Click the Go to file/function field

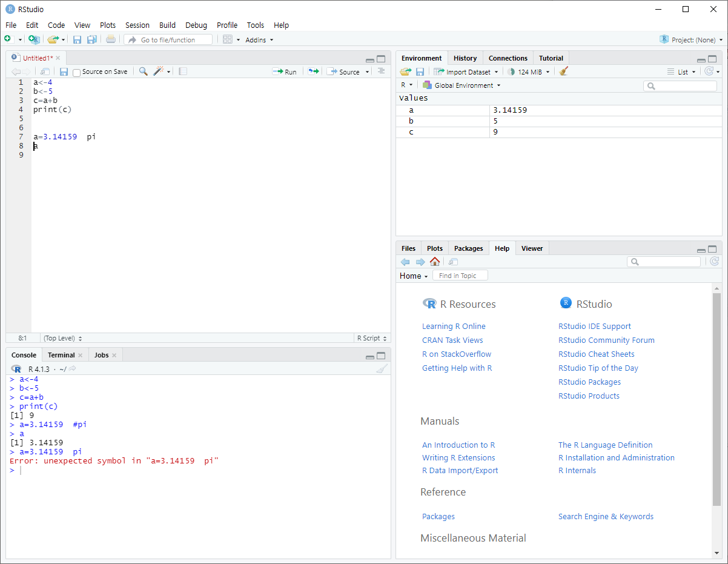tap(168, 39)
